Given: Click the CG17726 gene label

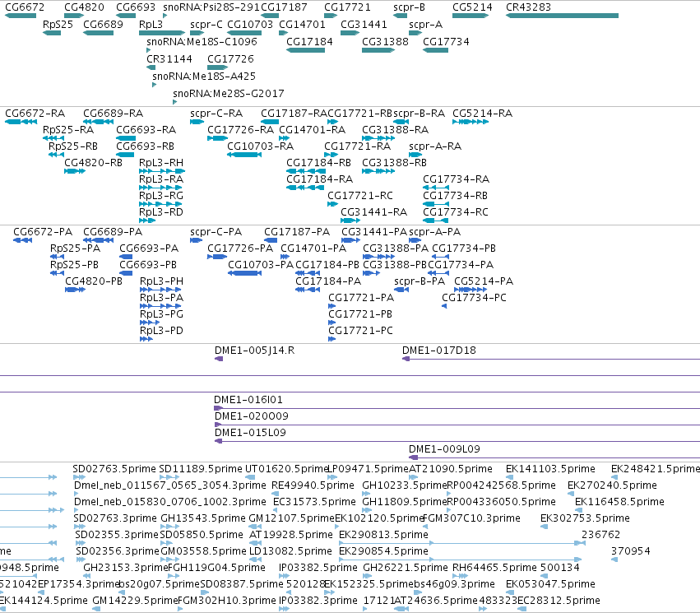Looking at the screenshot, I should (230, 59).
